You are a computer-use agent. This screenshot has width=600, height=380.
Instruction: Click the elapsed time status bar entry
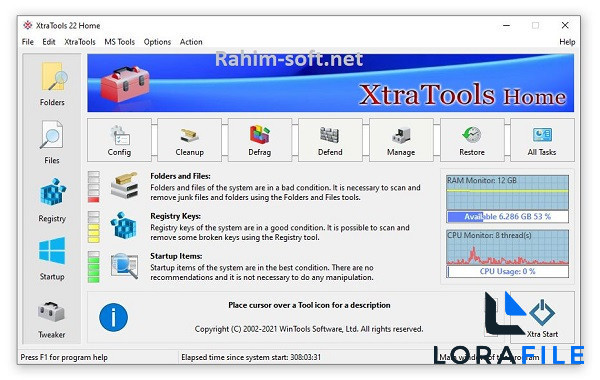point(251,357)
